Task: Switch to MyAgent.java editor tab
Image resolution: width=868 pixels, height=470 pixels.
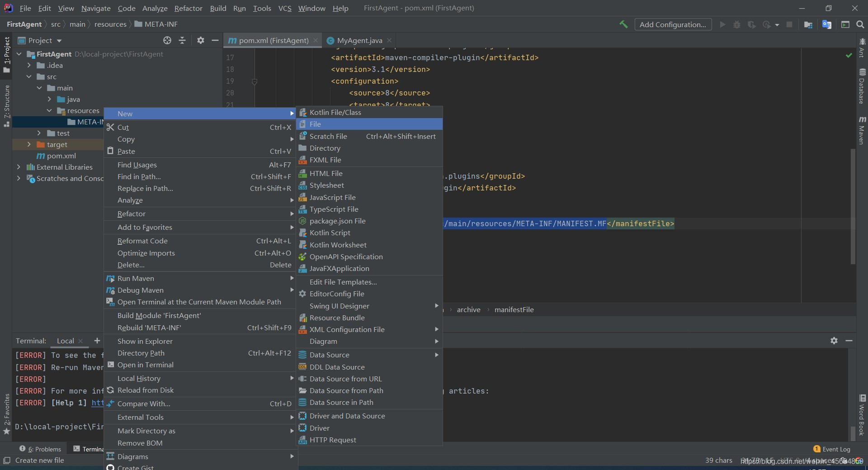Action: pos(359,40)
